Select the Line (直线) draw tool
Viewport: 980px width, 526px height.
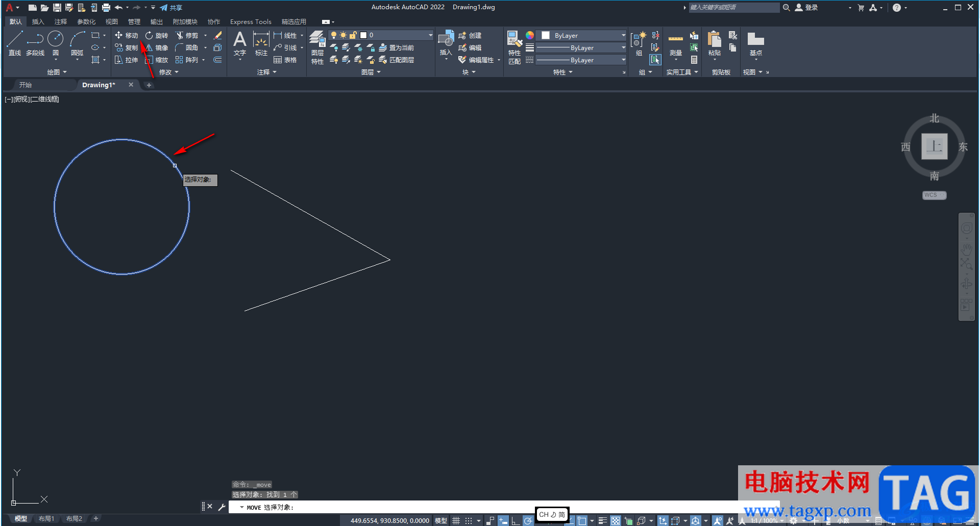[15, 43]
